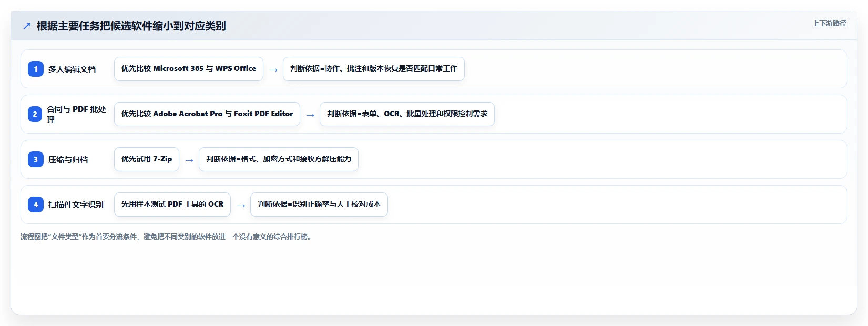Click the 协作、批注和版本恢复 criteria box
The image size is (868, 326).
(x=374, y=69)
